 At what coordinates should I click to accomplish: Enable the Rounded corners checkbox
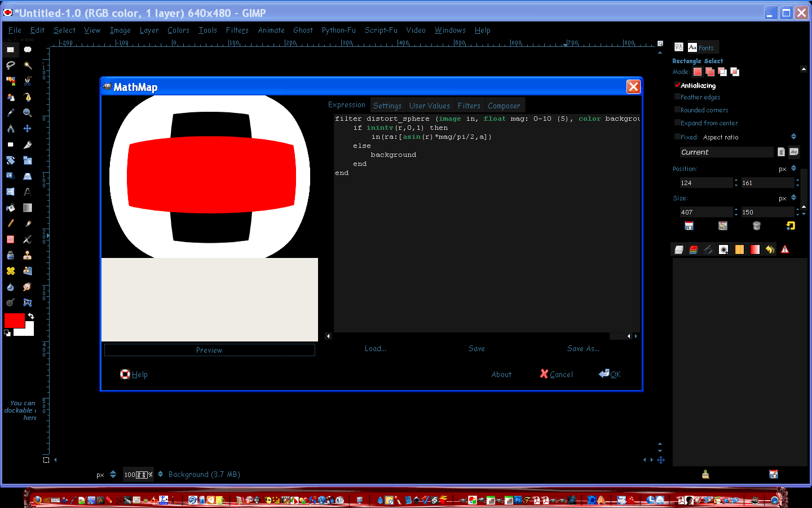click(677, 110)
